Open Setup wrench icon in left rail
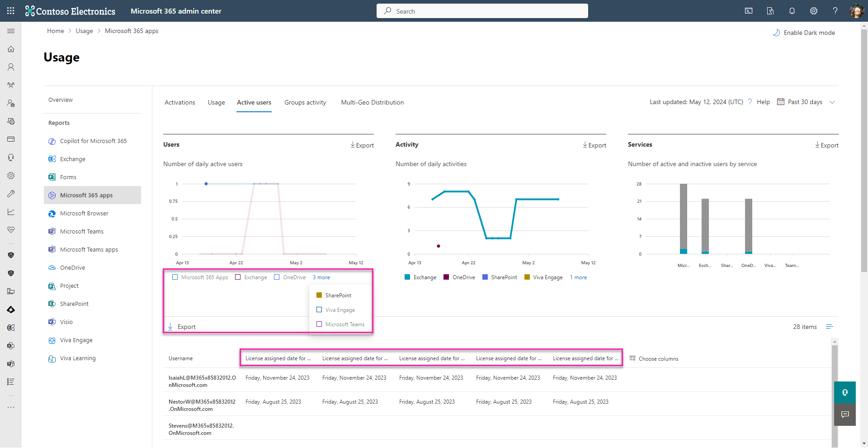868x448 pixels. click(11, 194)
